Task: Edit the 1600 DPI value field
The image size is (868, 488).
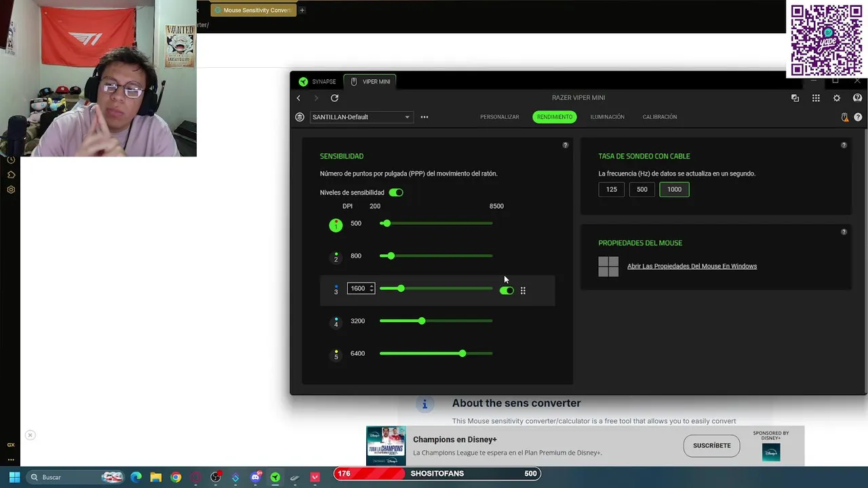Action: pos(361,289)
